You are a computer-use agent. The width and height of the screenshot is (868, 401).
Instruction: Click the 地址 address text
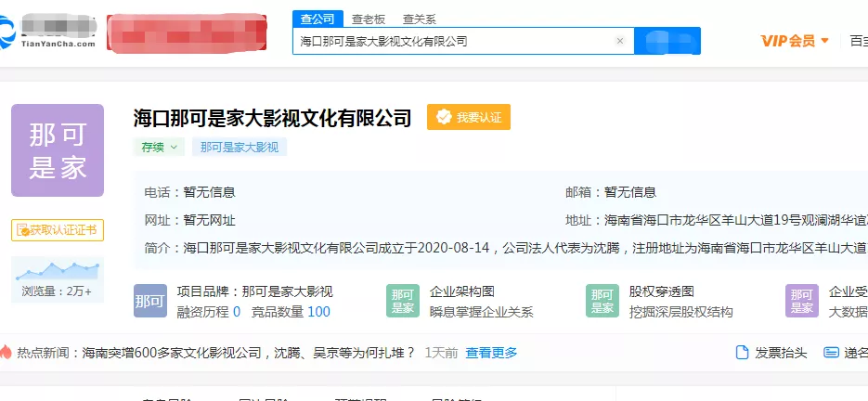click(735, 220)
